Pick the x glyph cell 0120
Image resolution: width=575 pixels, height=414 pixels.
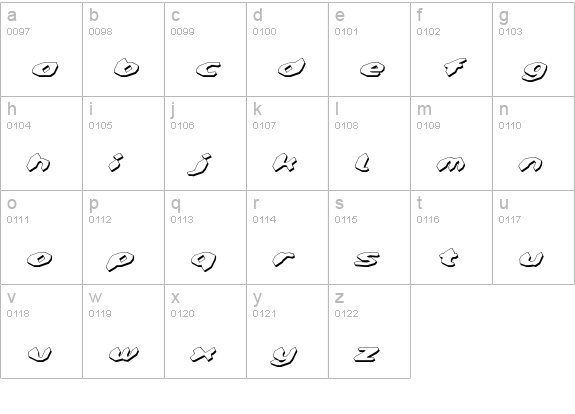[205, 331]
